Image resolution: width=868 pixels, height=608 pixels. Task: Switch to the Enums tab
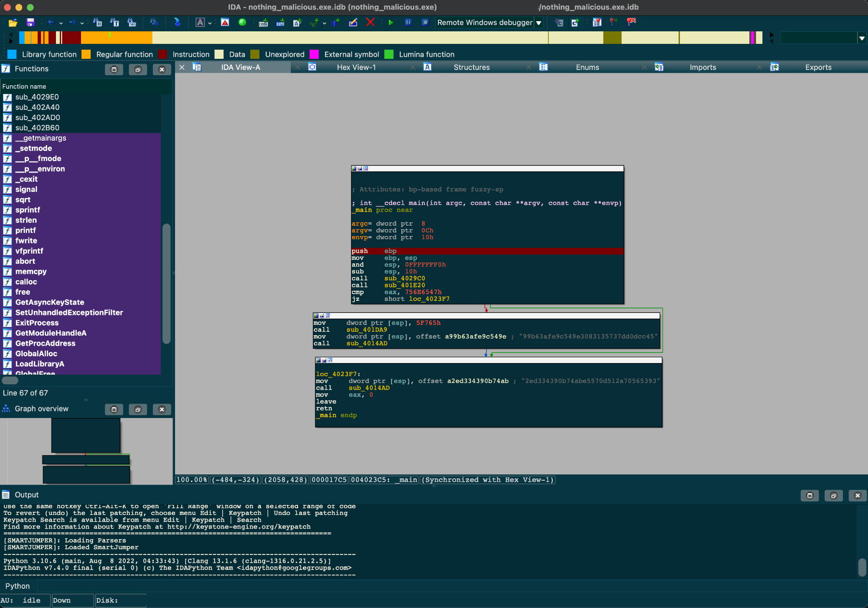587,68
